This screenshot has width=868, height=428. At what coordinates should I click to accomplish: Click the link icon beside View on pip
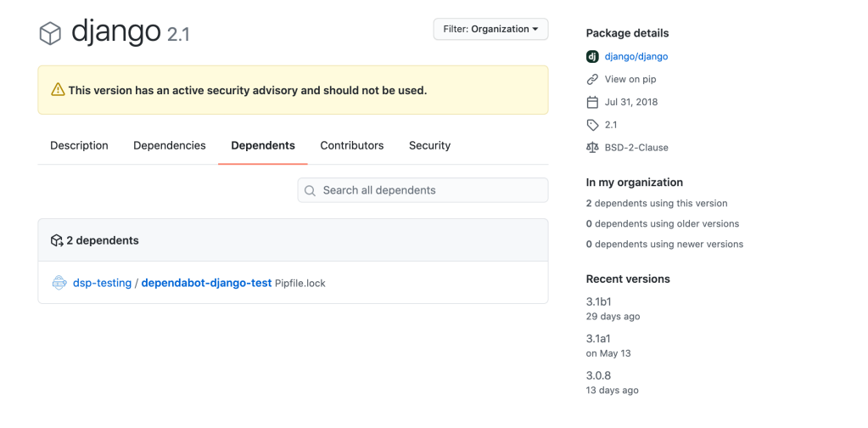coord(592,79)
